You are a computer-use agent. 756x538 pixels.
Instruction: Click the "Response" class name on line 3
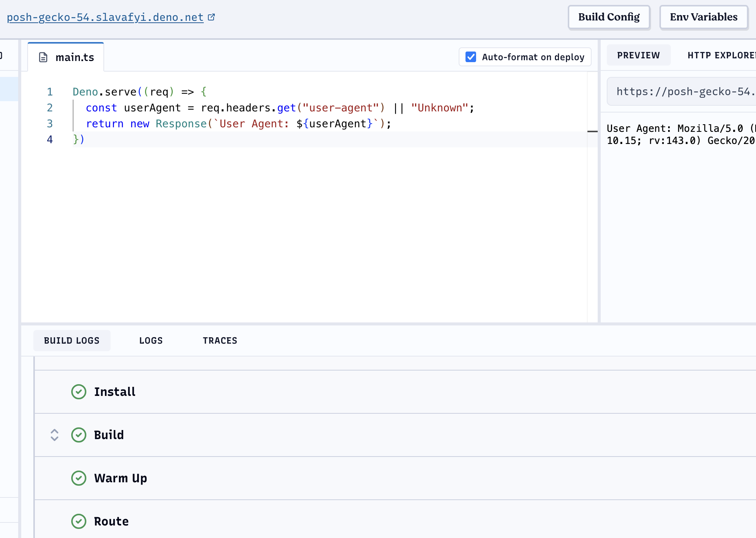(181, 124)
